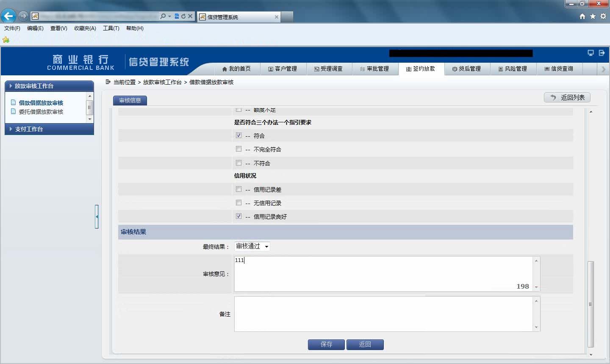Open the browser tools gear icon
The image size is (610, 364).
click(603, 16)
